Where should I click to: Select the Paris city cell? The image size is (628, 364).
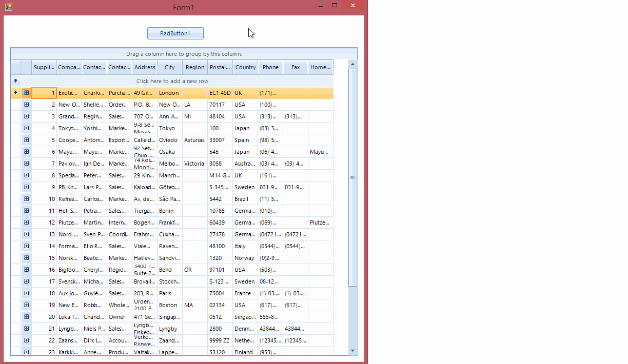click(x=170, y=293)
